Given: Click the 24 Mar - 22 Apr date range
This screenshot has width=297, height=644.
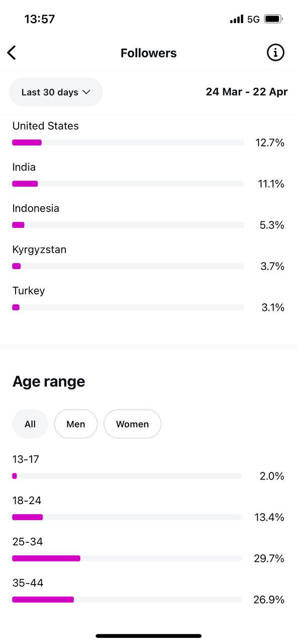Looking at the screenshot, I should click(247, 92).
